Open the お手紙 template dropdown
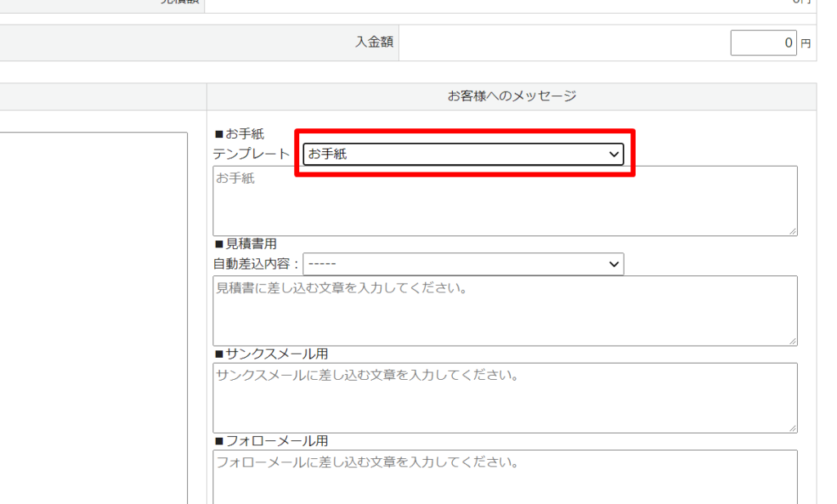The image size is (837, 504). click(463, 154)
